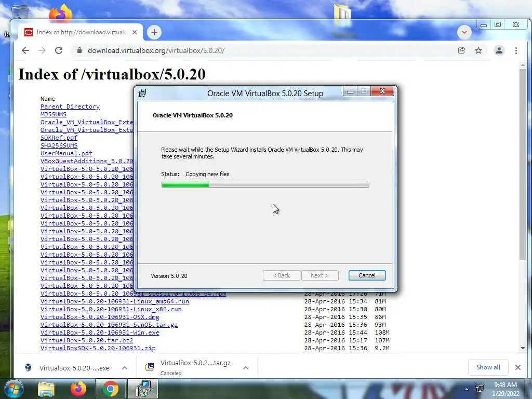Share this page icon in the address bar
This screenshot has height=399, width=532.
(461, 50)
